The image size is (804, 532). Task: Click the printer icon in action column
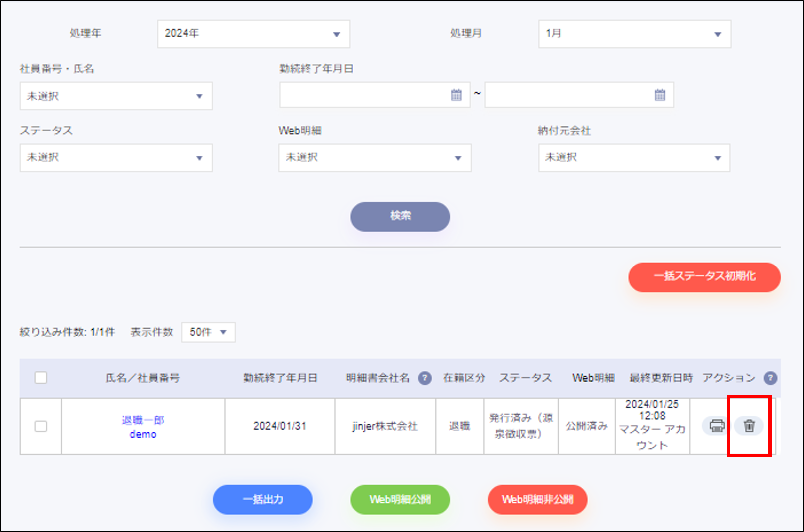tap(716, 425)
